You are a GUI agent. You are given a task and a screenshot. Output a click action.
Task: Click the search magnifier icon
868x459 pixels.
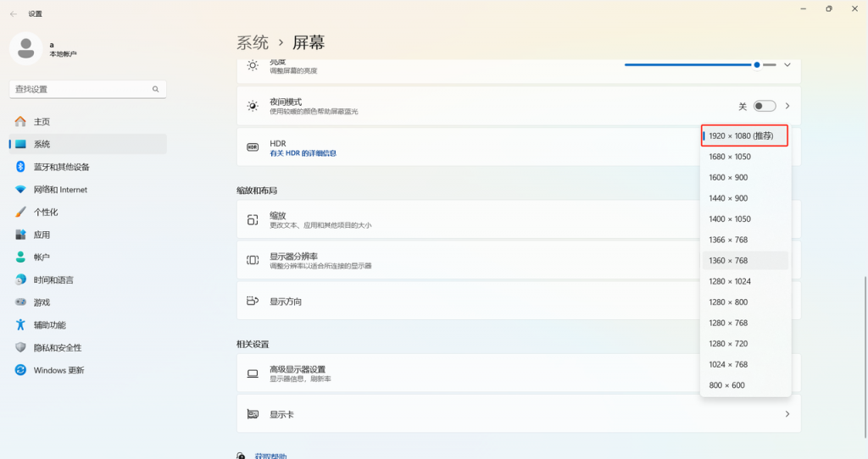click(x=156, y=89)
